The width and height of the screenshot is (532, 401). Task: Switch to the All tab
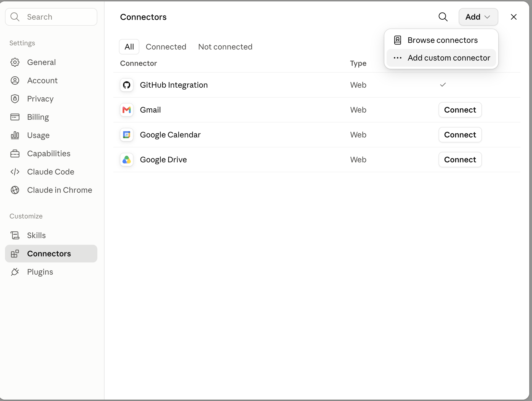tap(129, 47)
